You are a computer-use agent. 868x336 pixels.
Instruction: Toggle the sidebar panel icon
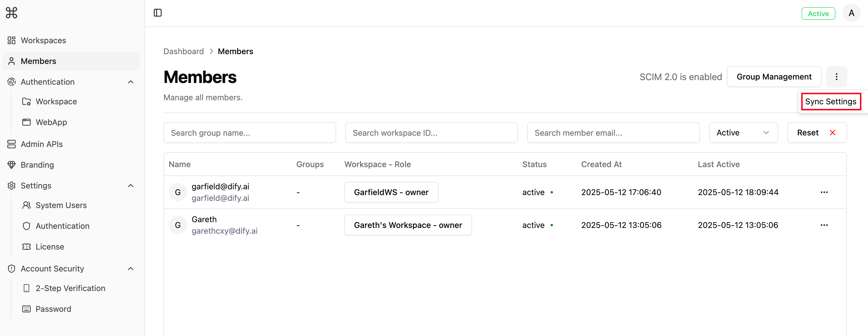click(x=158, y=13)
